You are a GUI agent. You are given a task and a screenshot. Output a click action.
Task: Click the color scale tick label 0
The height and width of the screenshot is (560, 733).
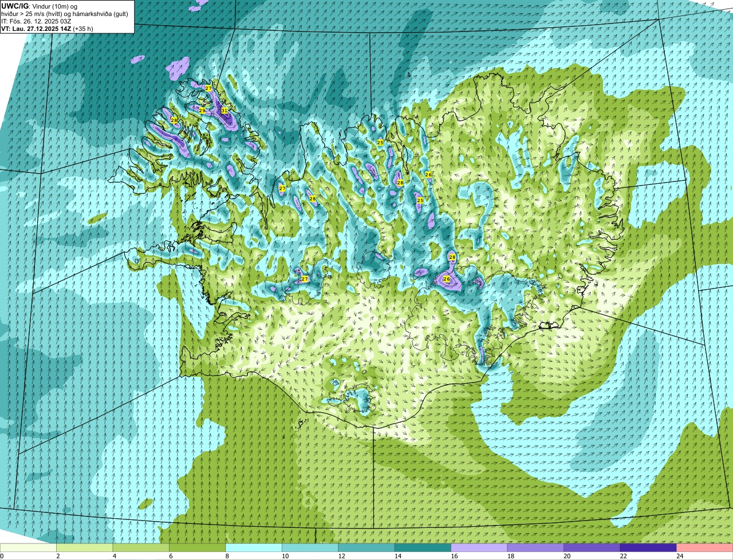(x=2, y=556)
